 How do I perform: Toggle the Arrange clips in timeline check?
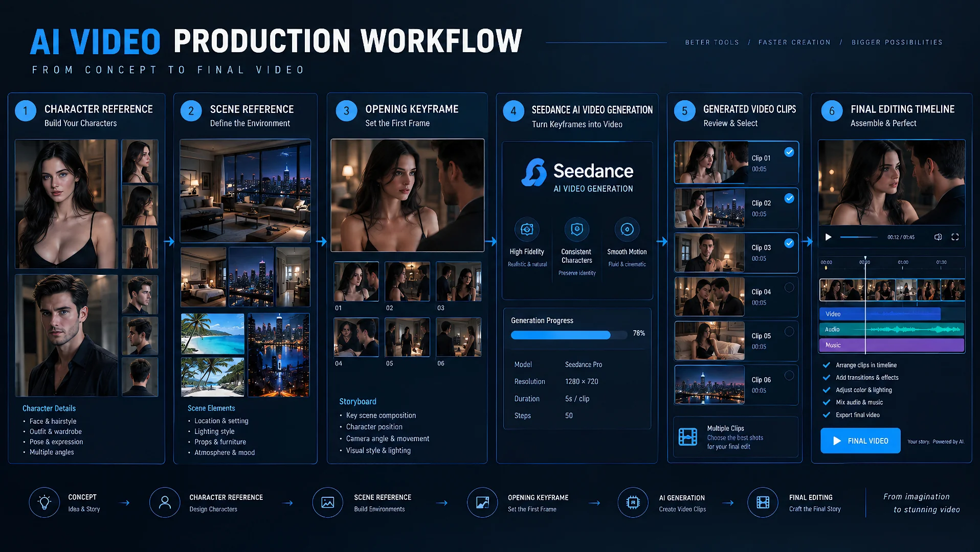tap(826, 365)
